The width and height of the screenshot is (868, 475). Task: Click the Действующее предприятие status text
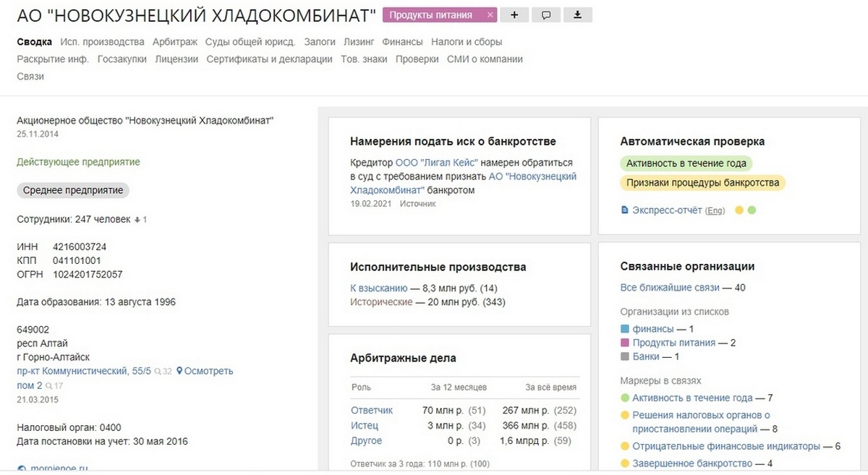coord(78,162)
